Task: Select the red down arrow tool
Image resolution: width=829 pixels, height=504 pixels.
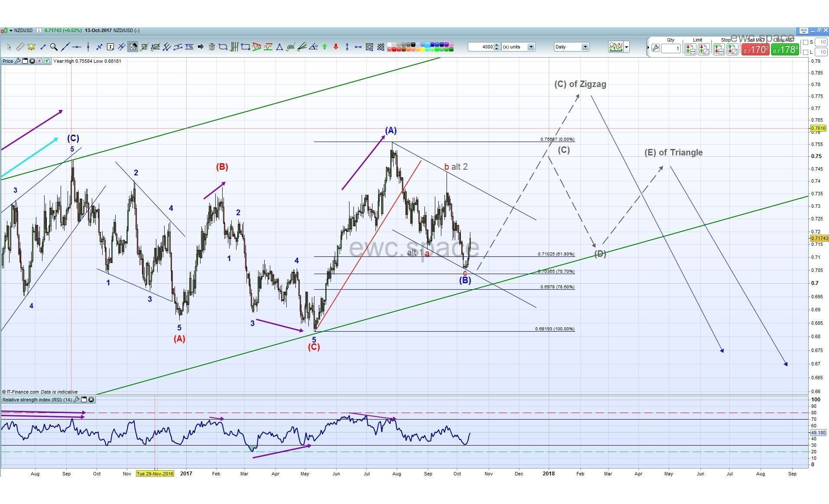Action: (336, 47)
